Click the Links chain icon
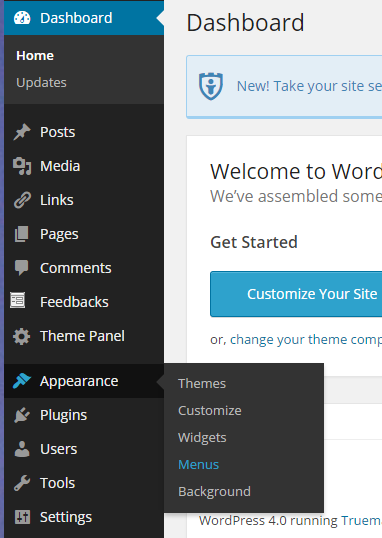 click(22, 200)
